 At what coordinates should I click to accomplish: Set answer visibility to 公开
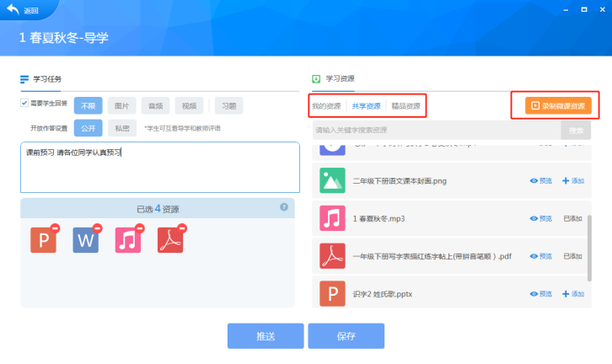pos(89,128)
